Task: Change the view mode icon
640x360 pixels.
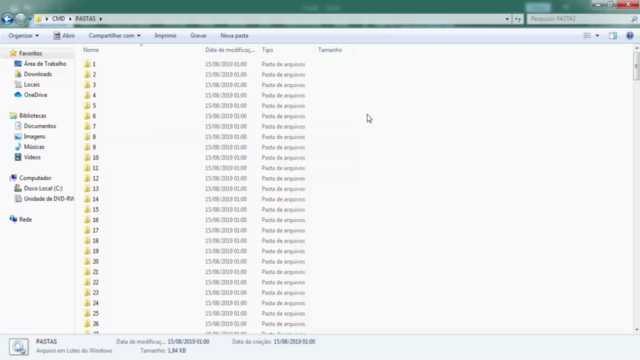Action: (587, 36)
